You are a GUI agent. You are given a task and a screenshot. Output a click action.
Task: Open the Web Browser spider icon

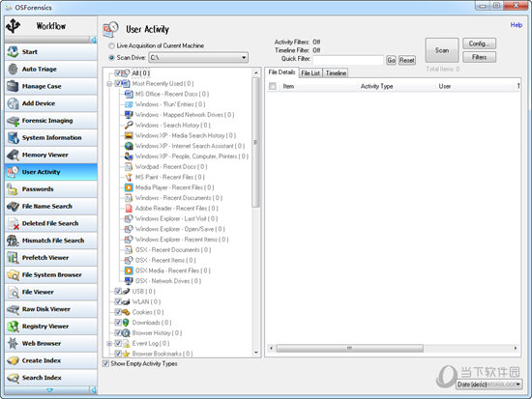click(x=13, y=343)
